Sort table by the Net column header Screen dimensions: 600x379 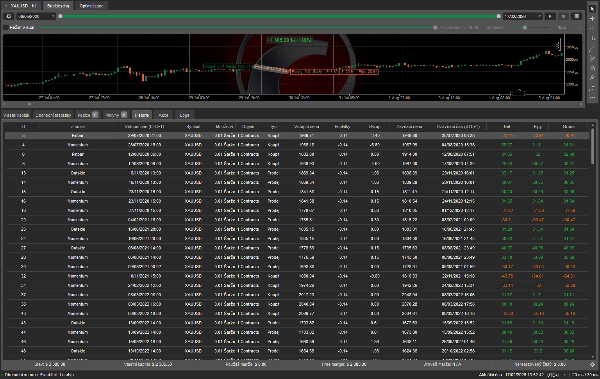tap(507, 126)
